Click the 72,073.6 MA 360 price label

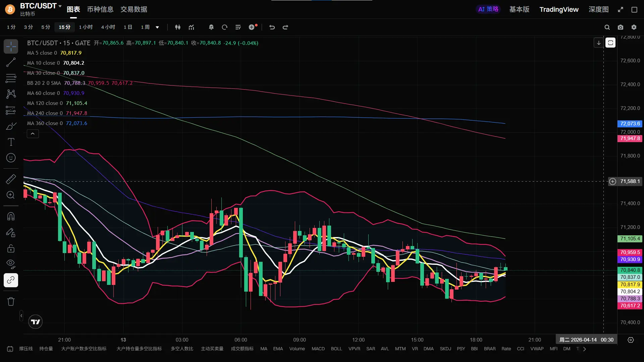(630, 124)
